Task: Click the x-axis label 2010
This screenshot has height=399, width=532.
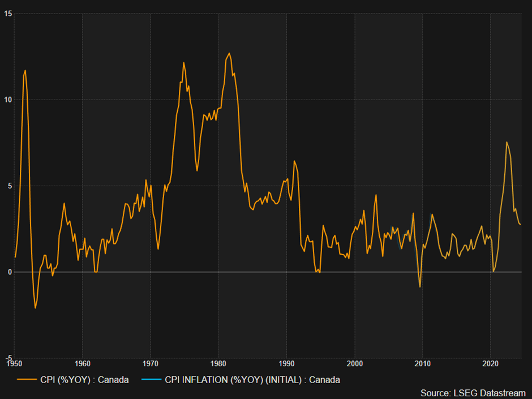Action: coord(423,364)
